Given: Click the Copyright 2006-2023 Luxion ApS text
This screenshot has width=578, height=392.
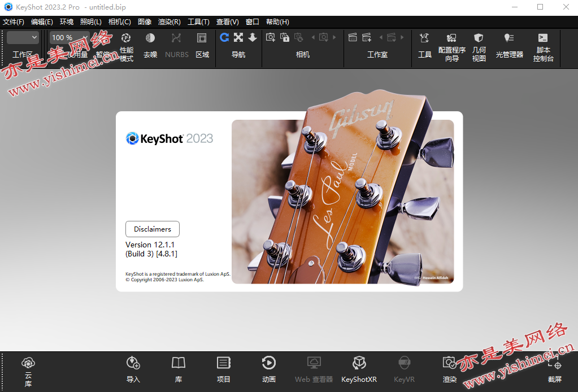Looking at the screenshot, I should click(x=165, y=280).
